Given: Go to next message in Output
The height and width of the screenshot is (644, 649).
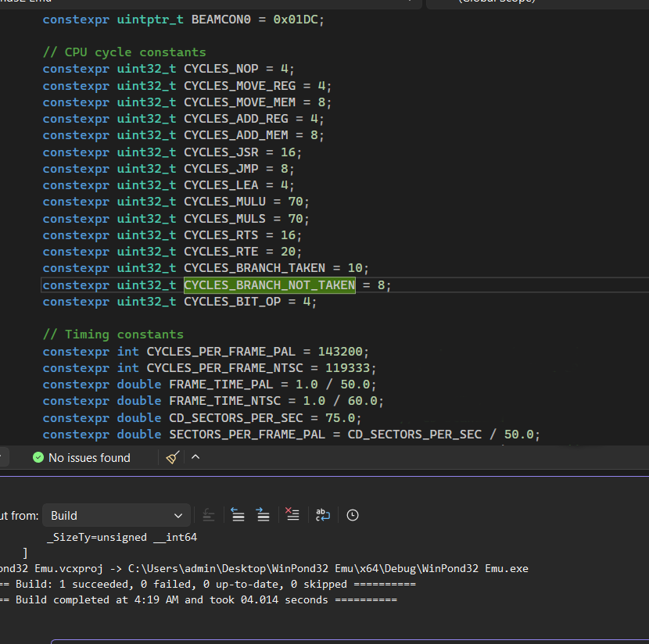Looking at the screenshot, I should (264, 515).
